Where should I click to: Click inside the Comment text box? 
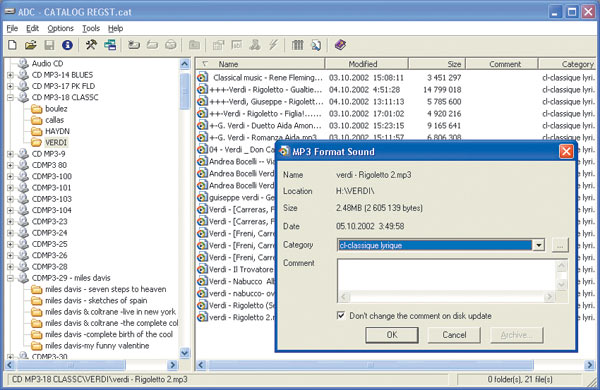[x=447, y=276]
